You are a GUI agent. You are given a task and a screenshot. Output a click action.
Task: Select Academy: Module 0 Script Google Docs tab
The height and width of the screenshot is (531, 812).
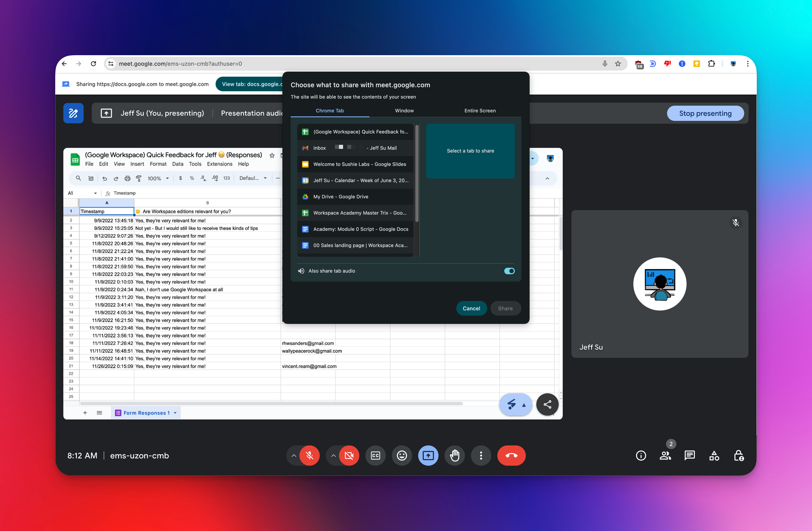point(356,229)
